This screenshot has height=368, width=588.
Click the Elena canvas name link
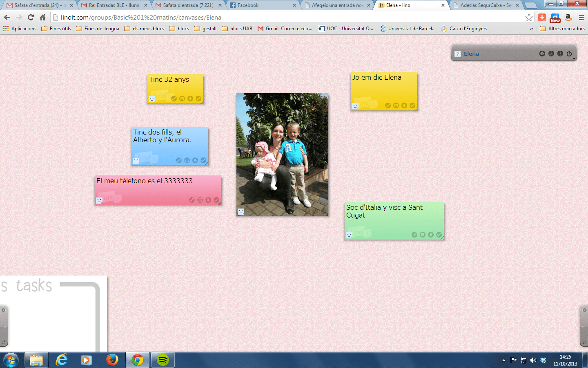point(471,54)
